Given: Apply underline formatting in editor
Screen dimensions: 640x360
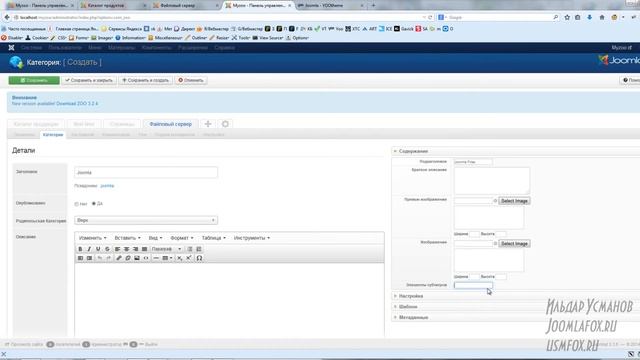Looking at the screenshot, I should click(x=98, y=249).
